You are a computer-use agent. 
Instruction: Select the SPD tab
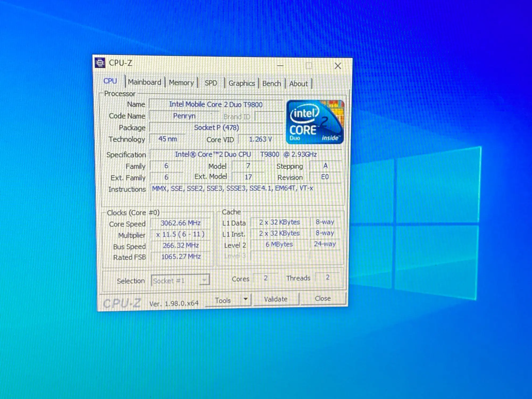click(x=211, y=83)
